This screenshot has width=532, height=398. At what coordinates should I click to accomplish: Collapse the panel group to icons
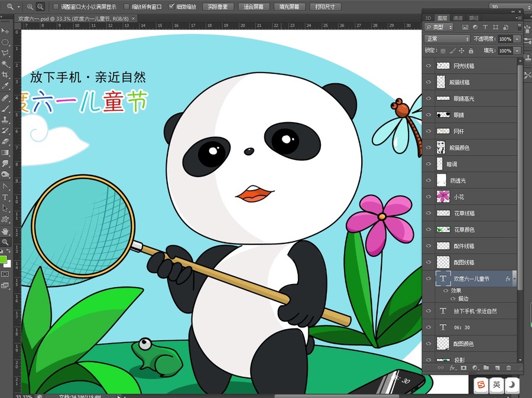[513, 12]
